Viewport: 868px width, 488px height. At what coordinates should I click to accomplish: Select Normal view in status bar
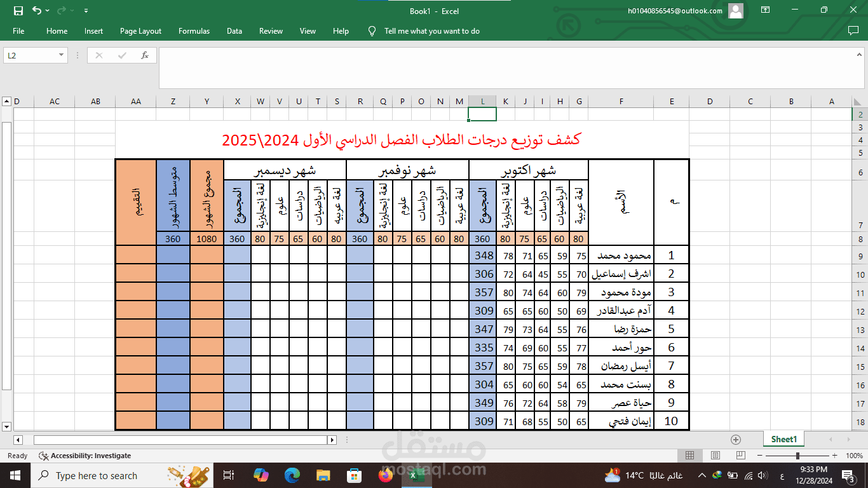pyautogui.click(x=690, y=456)
